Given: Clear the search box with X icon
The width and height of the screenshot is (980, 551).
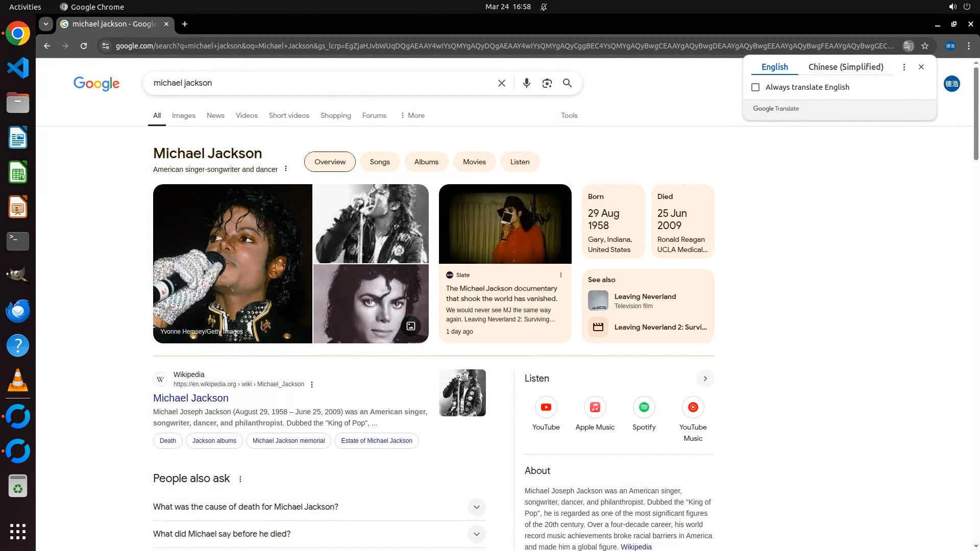Looking at the screenshot, I should [x=501, y=83].
